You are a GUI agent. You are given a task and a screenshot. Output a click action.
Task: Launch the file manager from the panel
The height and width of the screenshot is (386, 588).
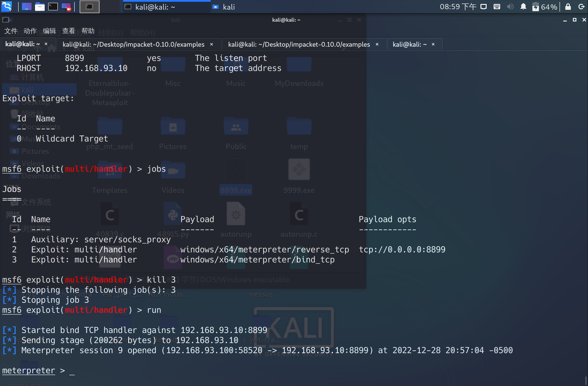pos(40,7)
